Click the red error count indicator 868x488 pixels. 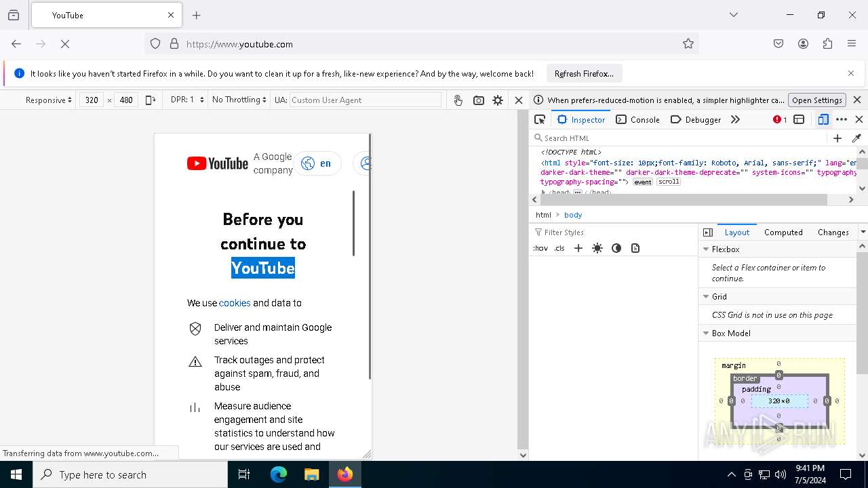point(780,119)
